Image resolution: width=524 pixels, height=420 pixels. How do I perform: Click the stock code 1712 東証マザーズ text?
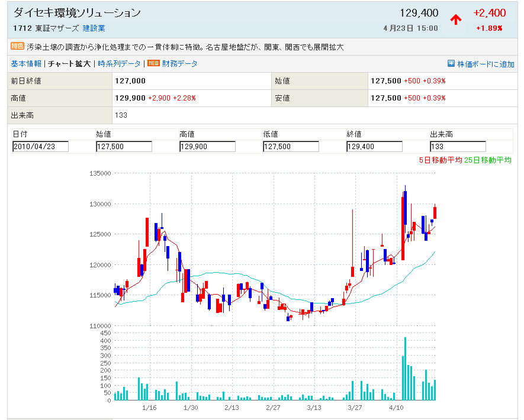pyautogui.click(x=46, y=28)
